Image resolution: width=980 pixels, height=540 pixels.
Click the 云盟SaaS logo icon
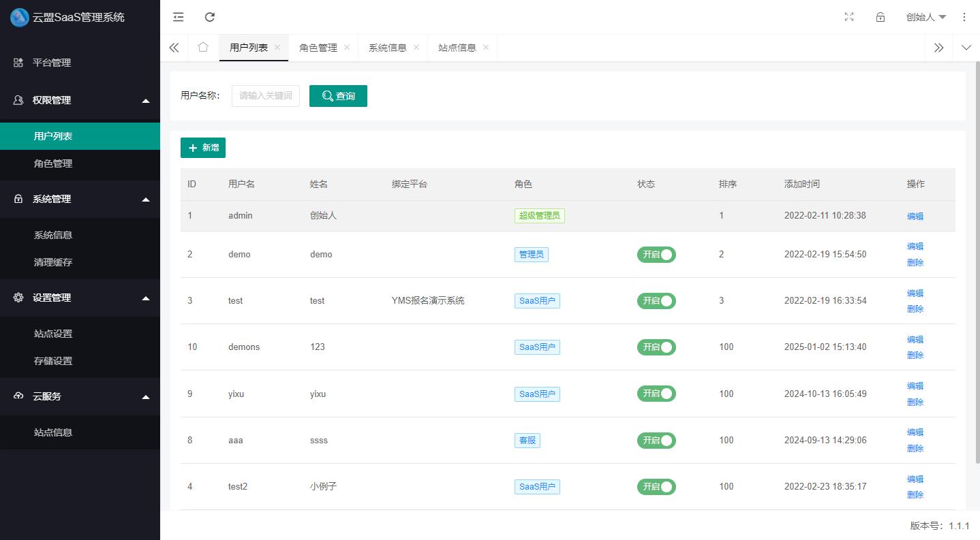coord(20,17)
